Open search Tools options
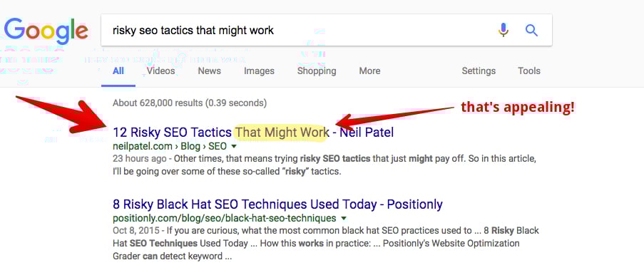 tap(529, 71)
